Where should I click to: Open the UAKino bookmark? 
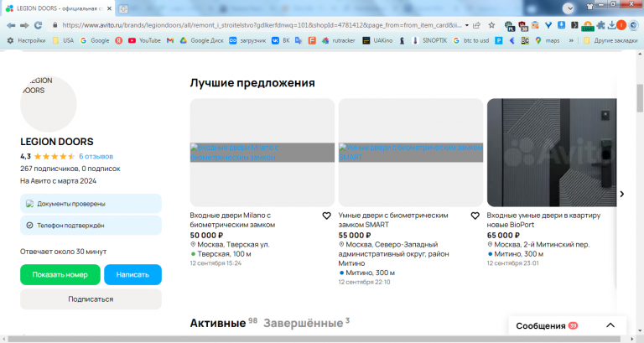pyautogui.click(x=377, y=40)
